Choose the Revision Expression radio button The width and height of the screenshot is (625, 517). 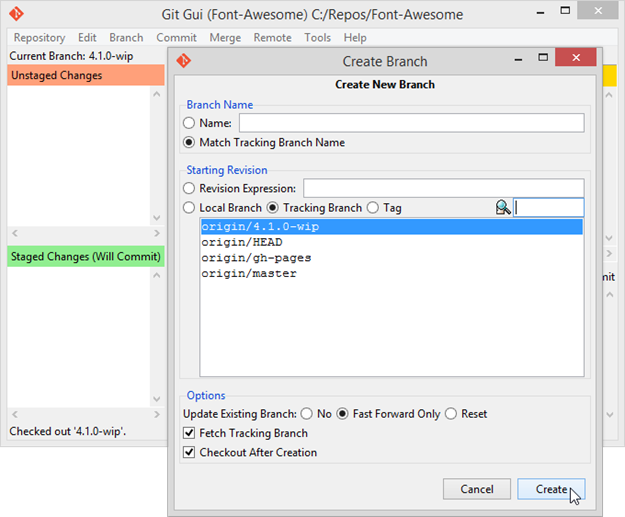(189, 188)
